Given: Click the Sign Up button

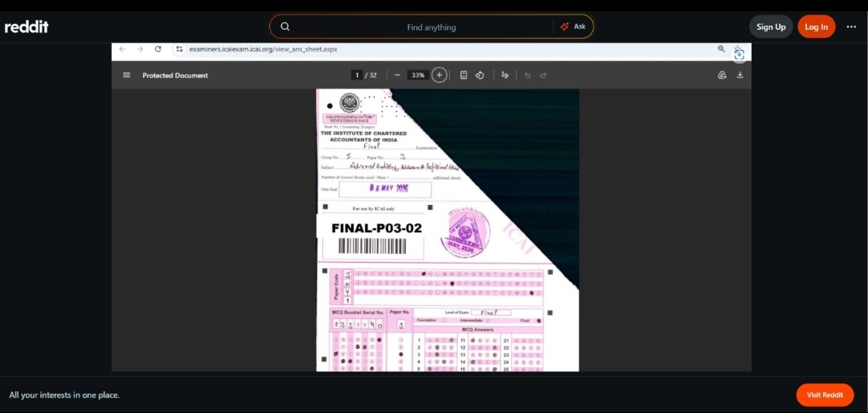Looking at the screenshot, I should coord(771,27).
